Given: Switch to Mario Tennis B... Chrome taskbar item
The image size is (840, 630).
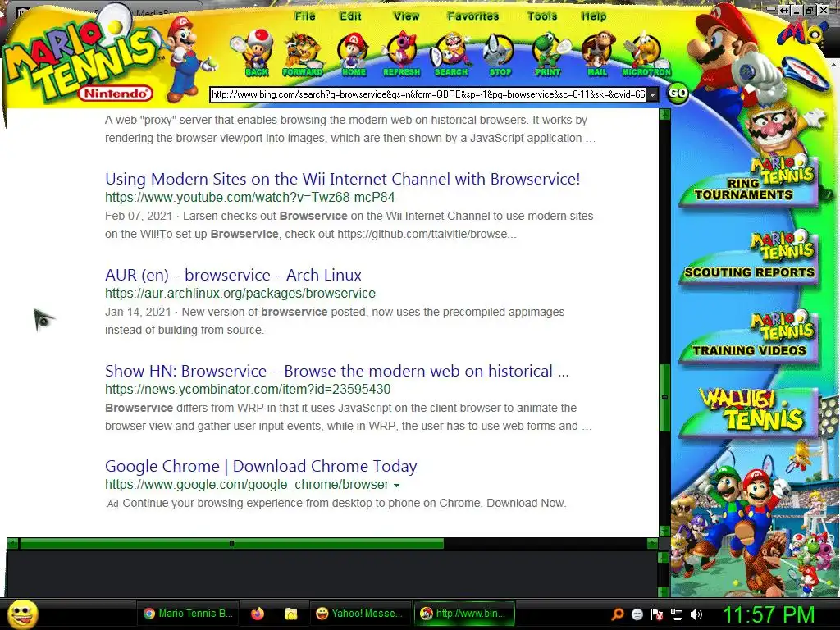Looking at the screenshot, I should [188, 614].
